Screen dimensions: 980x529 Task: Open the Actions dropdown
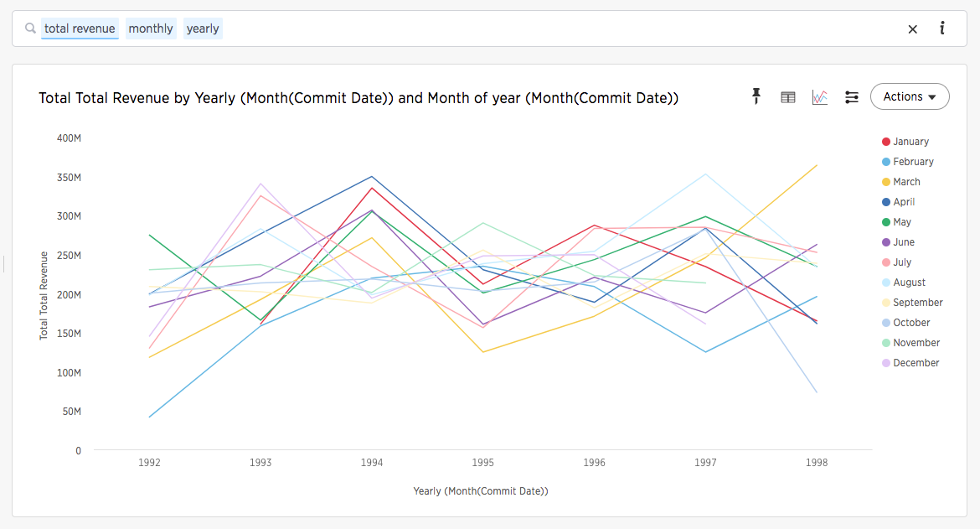point(910,96)
